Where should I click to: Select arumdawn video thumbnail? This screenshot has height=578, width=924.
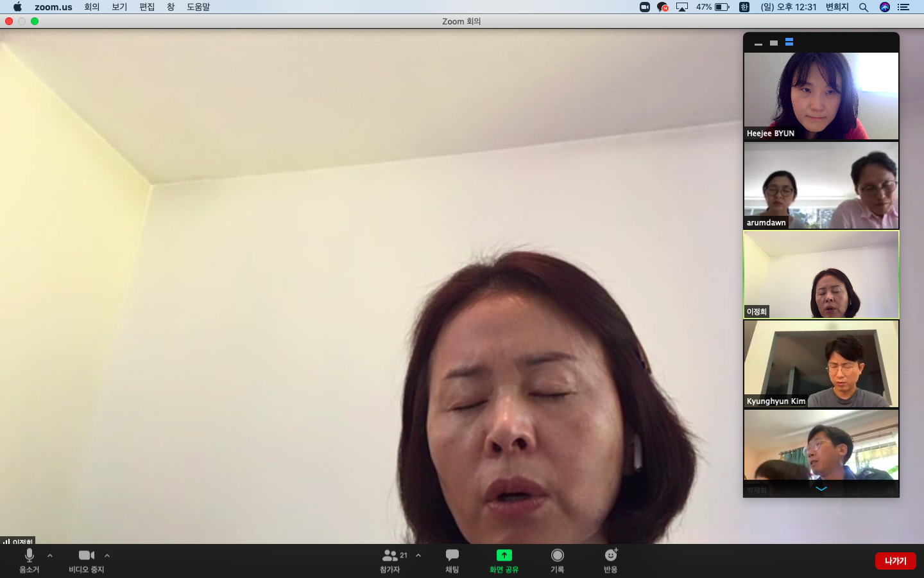click(x=821, y=186)
